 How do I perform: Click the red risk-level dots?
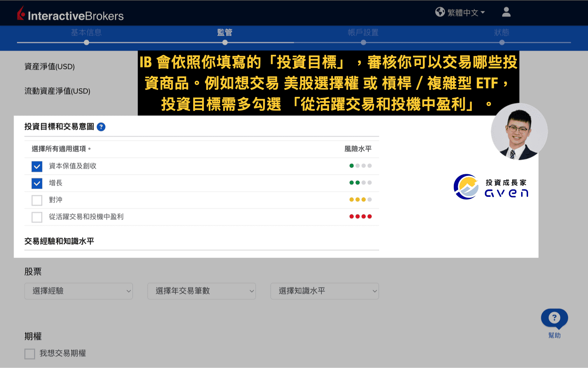(x=360, y=216)
